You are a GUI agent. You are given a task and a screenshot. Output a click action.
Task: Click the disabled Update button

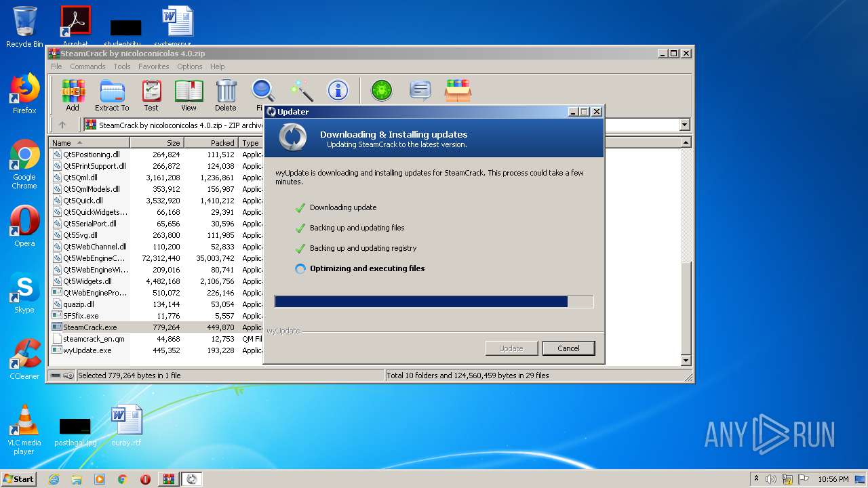511,348
